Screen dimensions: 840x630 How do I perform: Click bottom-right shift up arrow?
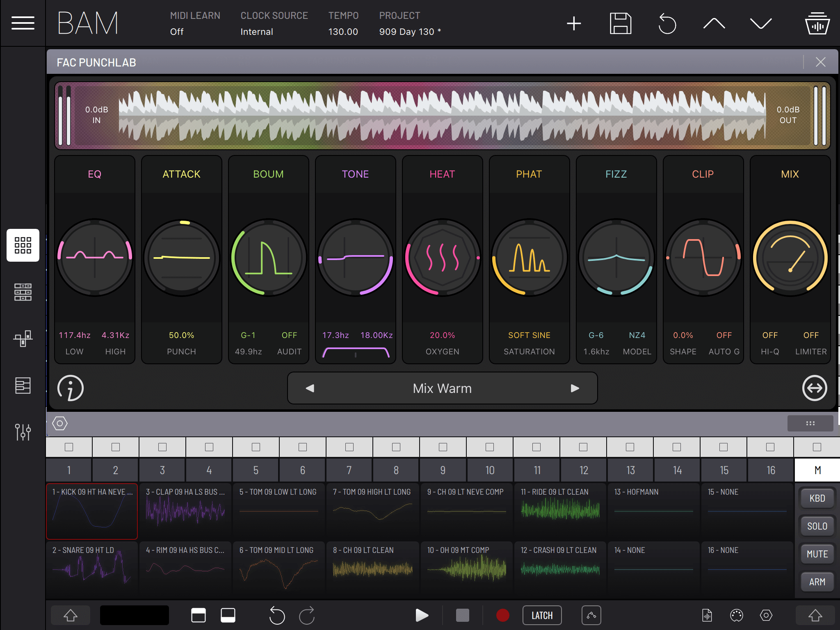pyautogui.click(x=815, y=615)
